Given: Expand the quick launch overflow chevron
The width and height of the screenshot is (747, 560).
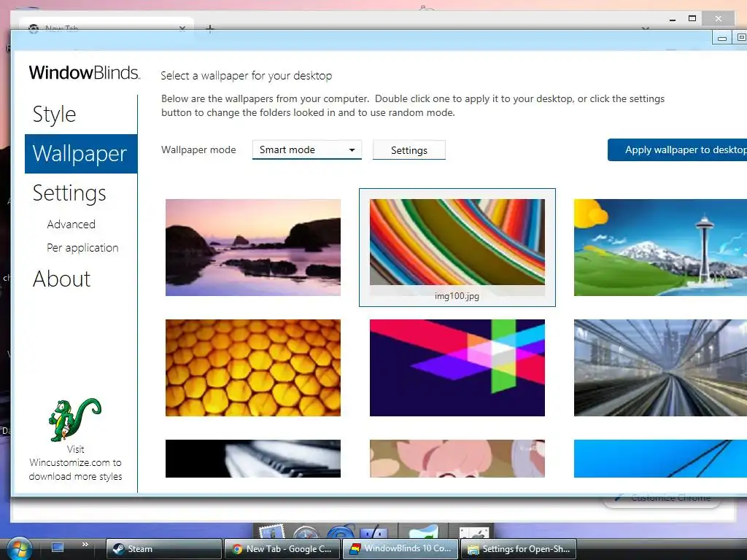Looking at the screenshot, I should pos(85,544).
